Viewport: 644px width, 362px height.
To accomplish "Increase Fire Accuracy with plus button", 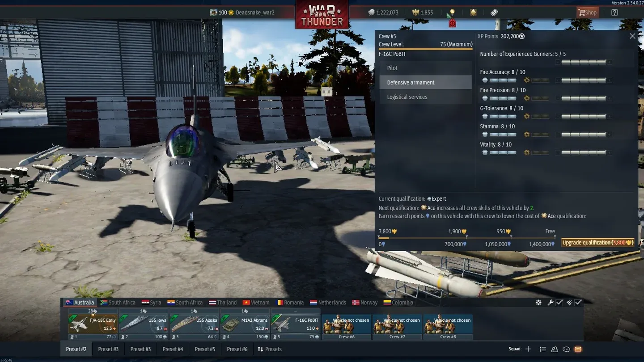I will 609,80.
